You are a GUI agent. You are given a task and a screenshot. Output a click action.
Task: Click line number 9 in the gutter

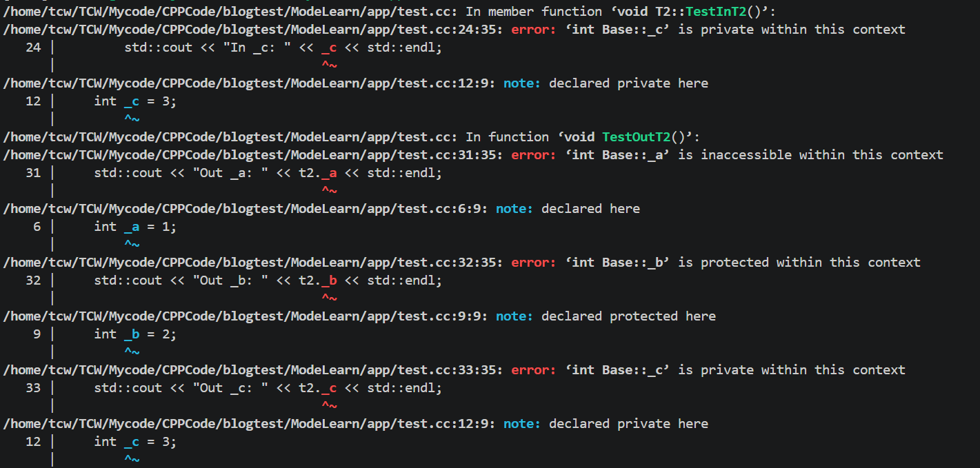coord(37,334)
